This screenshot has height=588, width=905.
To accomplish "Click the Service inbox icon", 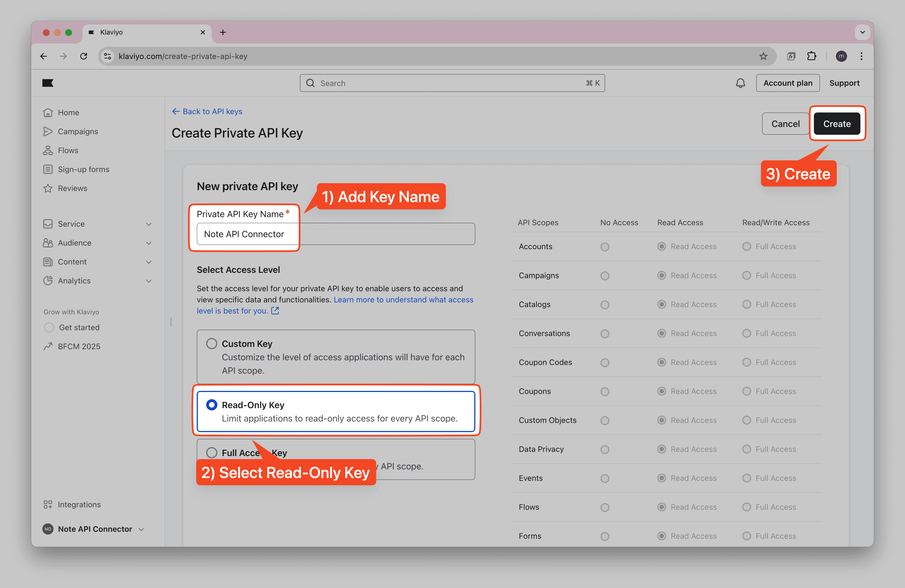I will pos(48,224).
